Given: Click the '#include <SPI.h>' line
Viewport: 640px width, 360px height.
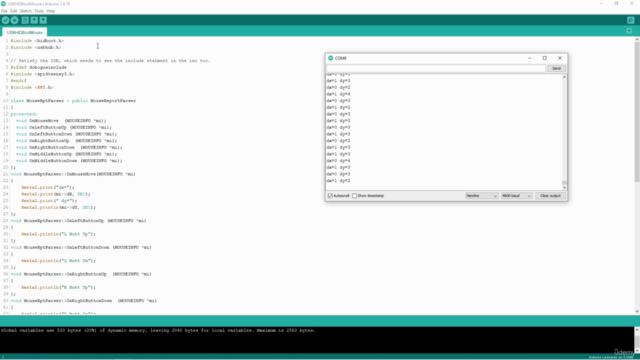Looking at the screenshot, I should coord(32,87).
